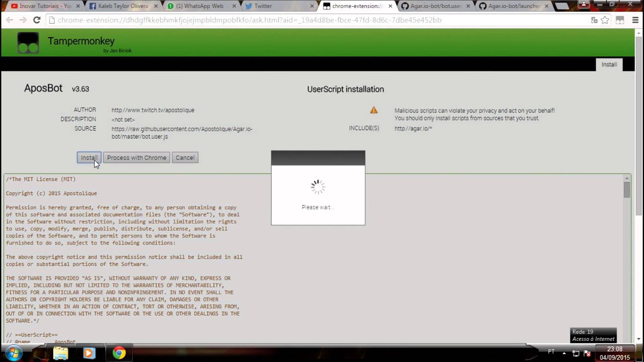Viewport: 644px width, 362px height.
Task: Click the malicious scripts warning triangle icon
Action: tap(374, 110)
